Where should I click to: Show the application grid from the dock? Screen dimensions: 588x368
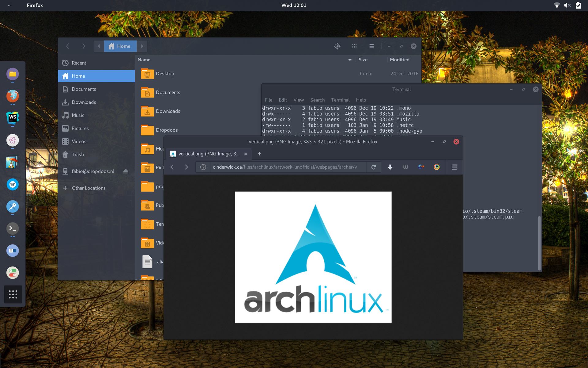13,294
